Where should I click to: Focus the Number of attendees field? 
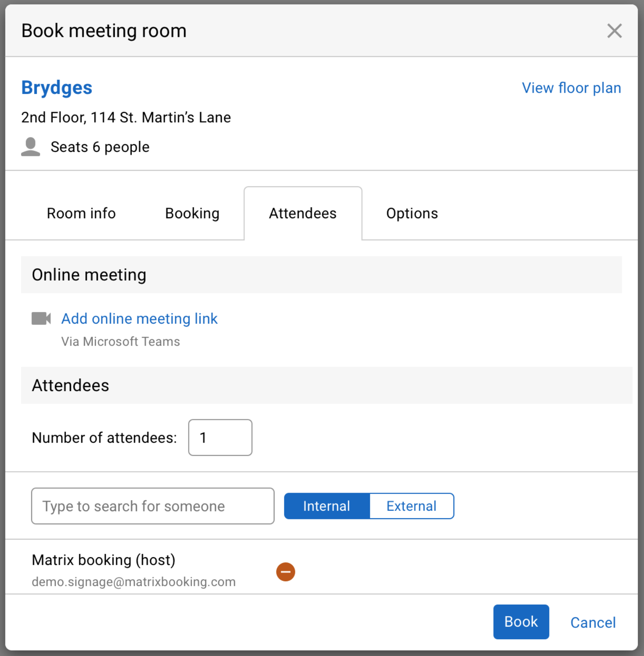pos(220,437)
